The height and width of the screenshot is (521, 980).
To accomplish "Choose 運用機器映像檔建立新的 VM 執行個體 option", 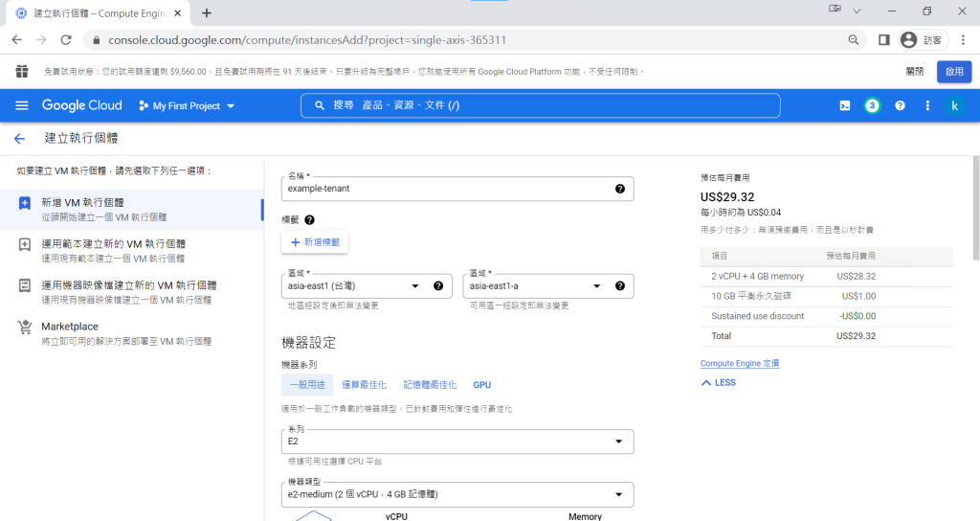I will click(131, 292).
